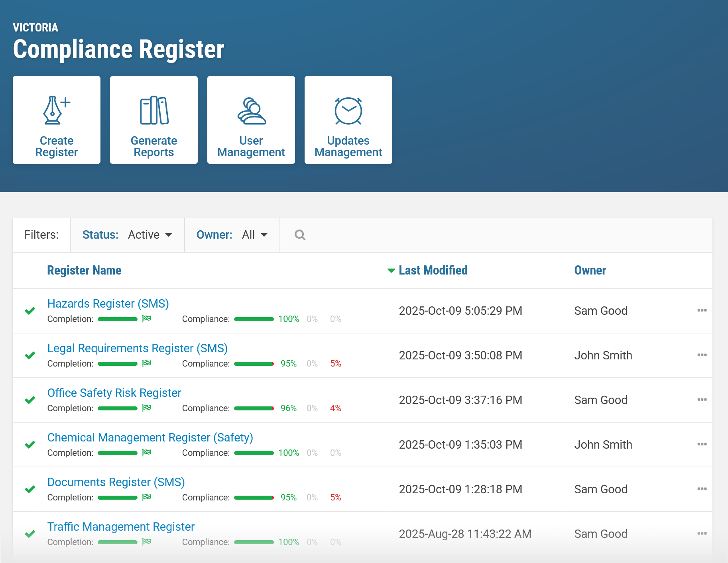728x563 pixels.
Task: Click the completion flag icon for Traffic Management Register
Action: pyautogui.click(x=147, y=541)
